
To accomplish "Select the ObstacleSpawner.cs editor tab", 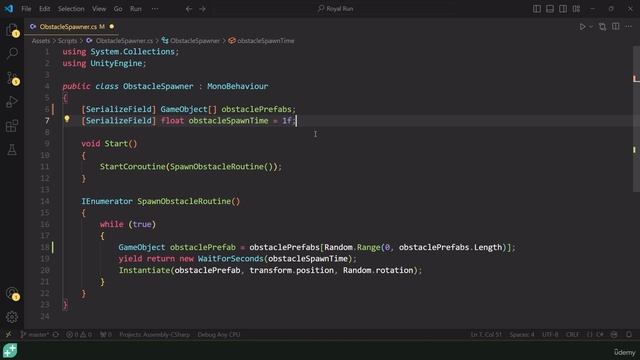I will [x=72, y=27].
